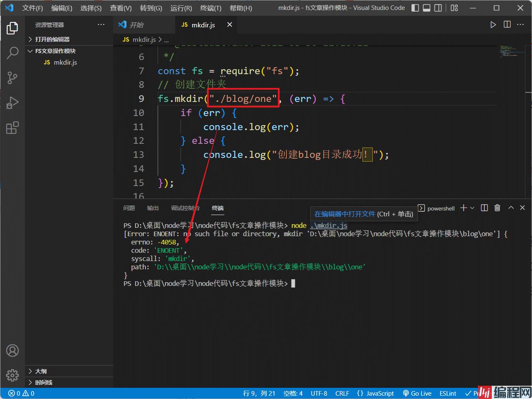The width and height of the screenshot is (532, 399).
Task: Expand the 大纲 outline section
Action: tap(69, 371)
